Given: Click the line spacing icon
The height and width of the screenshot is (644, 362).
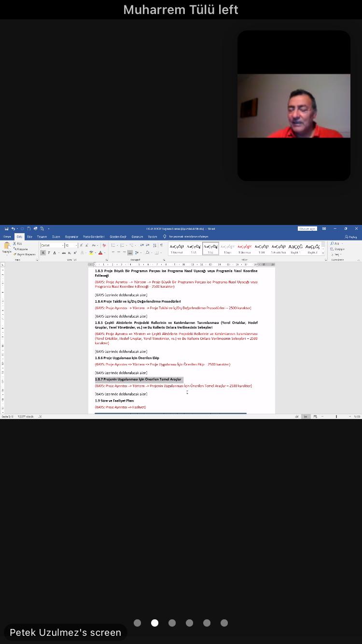Looking at the screenshot, I should [138, 252].
